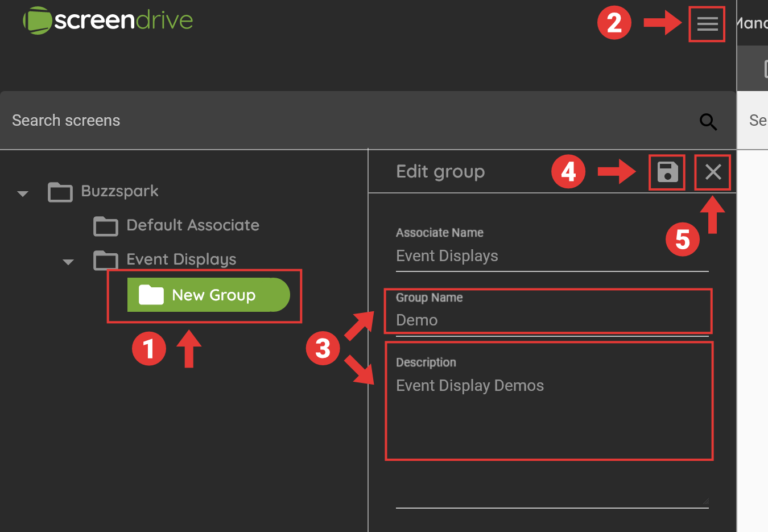Focus the Search screens input field
This screenshot has width=768, height=532.
(x=341, y=121)
